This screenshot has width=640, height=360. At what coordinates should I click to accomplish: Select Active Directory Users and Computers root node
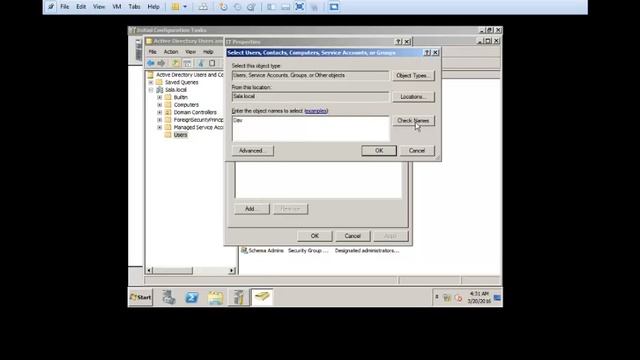[189, 75]
